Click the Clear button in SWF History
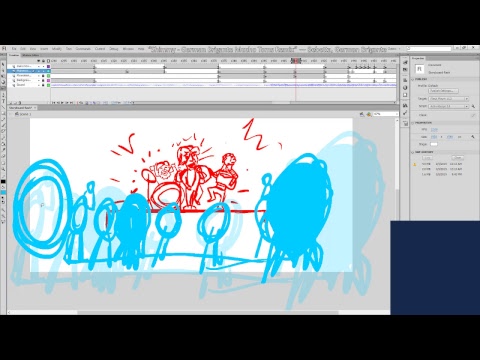 coord(458,158)
